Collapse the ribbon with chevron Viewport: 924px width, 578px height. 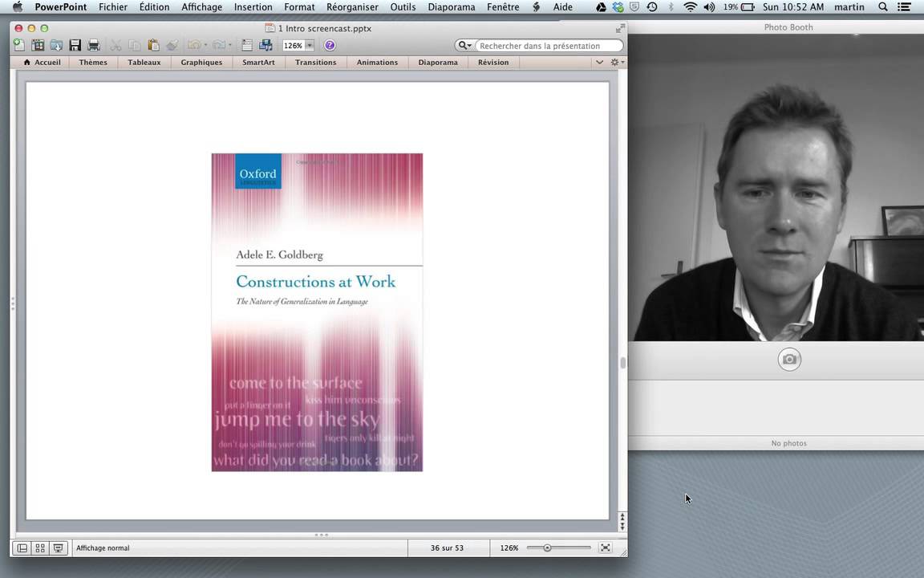(x=599, y=62)
